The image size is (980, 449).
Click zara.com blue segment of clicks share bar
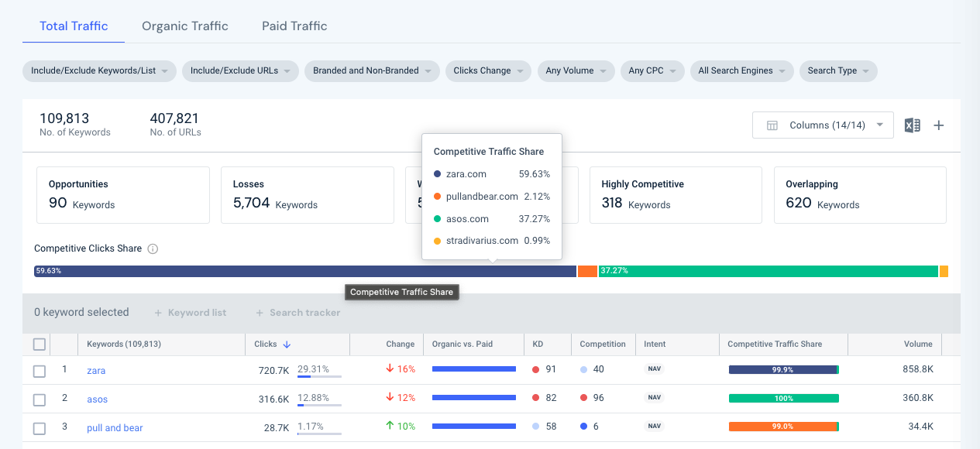pos(305,271)
